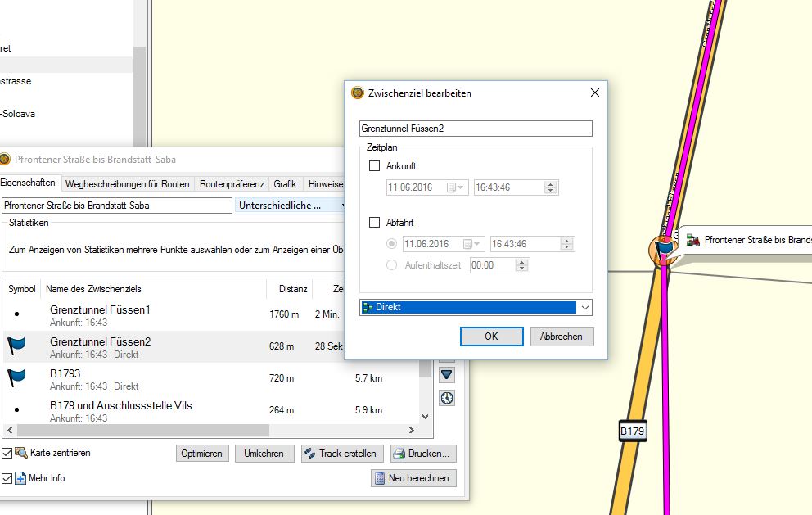The height and width of the screenshot is (515, 812).
Task: Click the calculator icon on Neu berechnen
Action: (x=380, y=478)
